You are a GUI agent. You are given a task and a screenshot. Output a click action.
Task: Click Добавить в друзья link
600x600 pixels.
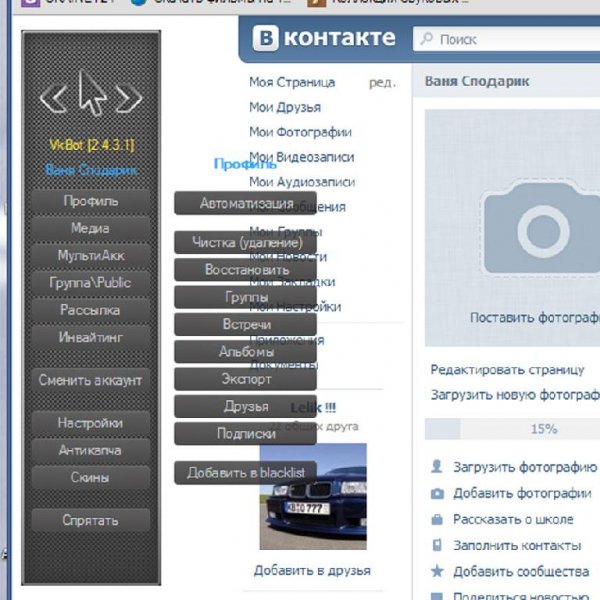pyautogui.click(x=312, y=571)
